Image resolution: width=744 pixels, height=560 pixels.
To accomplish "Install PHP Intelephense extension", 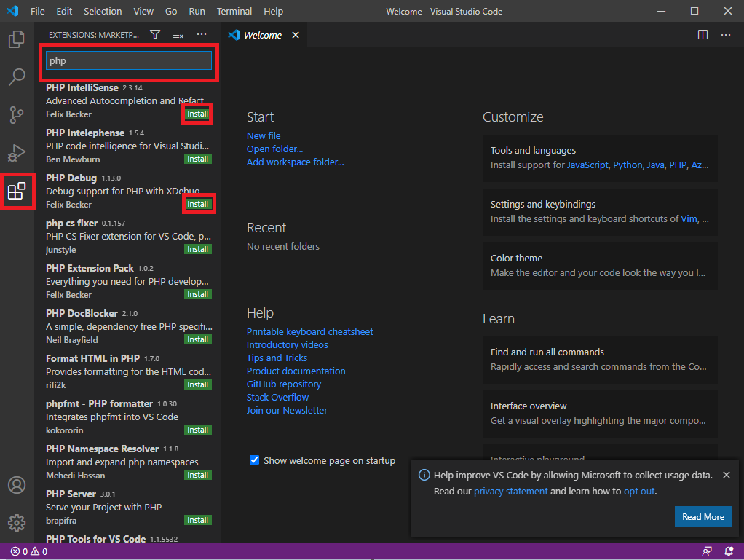I will [197, 159].
